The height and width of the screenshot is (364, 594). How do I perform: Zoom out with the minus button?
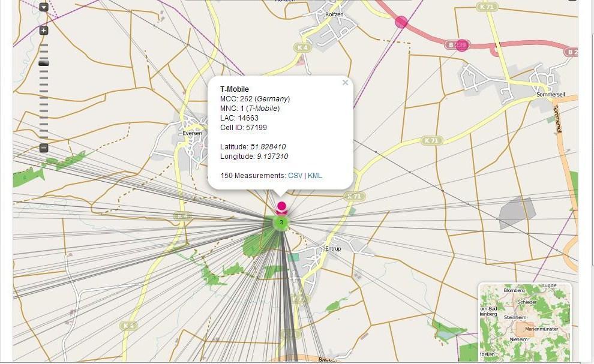pos(44,148)
